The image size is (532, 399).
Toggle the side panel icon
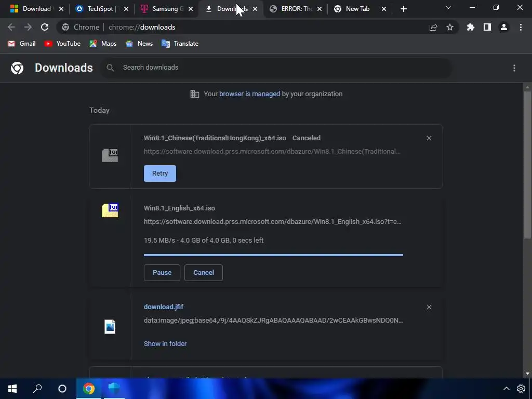coord(487,27)
